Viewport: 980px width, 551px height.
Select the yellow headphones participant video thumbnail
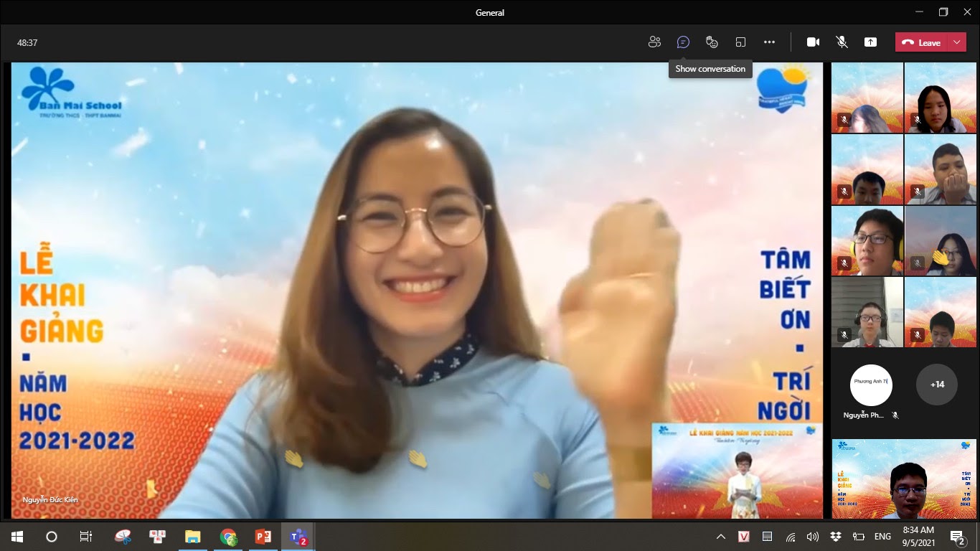[867, 241]
